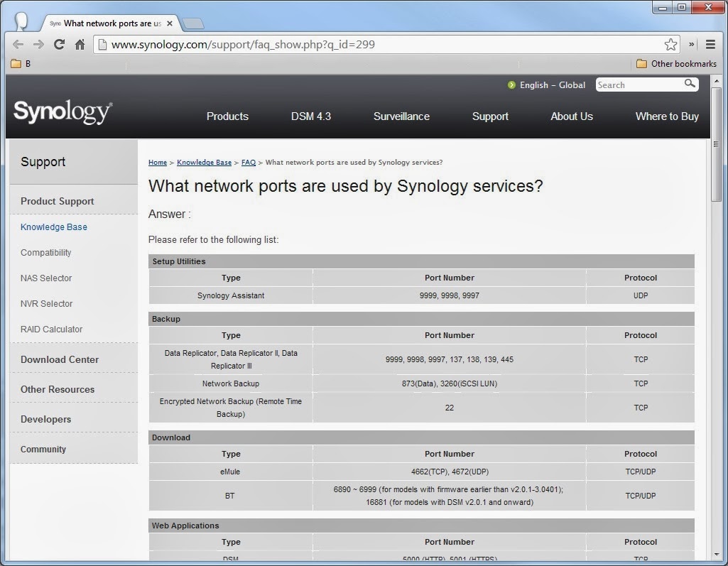The width and height of the screenshot is (728, 566).
Task: Go forward with the browser forward arrow
Action: [38, 45]
